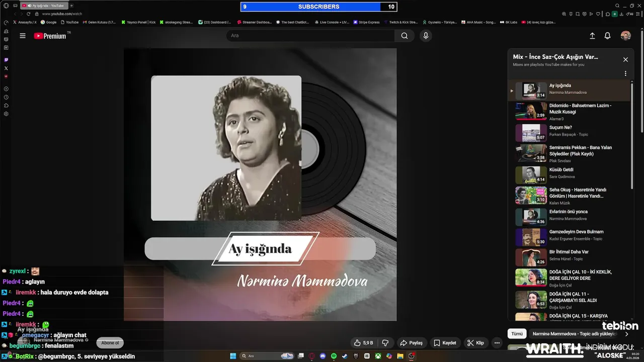This screenshot has height=362, width=644.
Task: Open the X icon in browser sidebar
Action: 6,68
